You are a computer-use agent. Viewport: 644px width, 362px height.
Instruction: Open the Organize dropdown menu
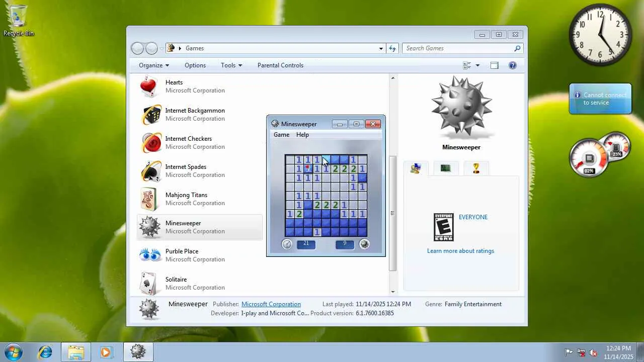pyautogui.click(x=154, y=65)
